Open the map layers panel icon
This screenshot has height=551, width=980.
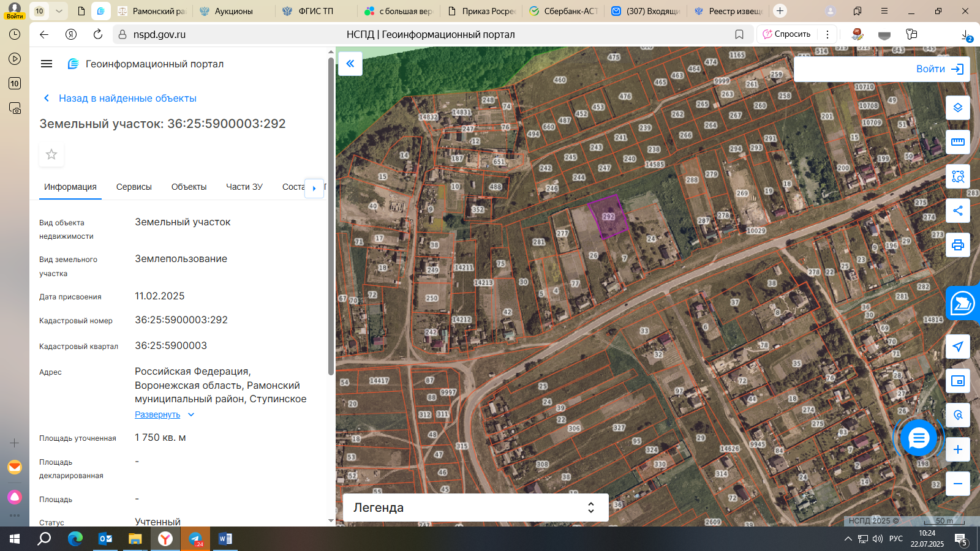(958, 108)
